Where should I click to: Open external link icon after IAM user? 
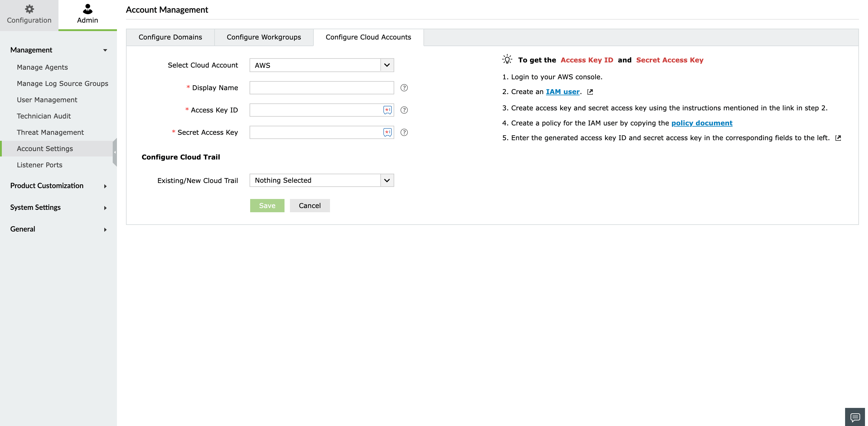[x=590, y=92]
